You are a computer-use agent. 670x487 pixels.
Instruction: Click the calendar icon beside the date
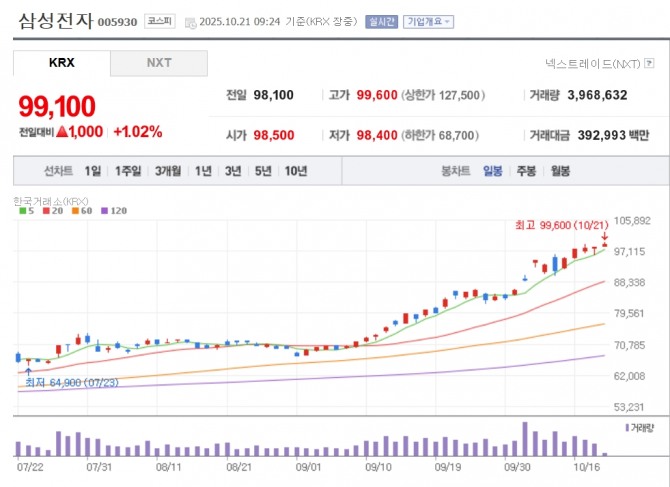coord(190,21)
